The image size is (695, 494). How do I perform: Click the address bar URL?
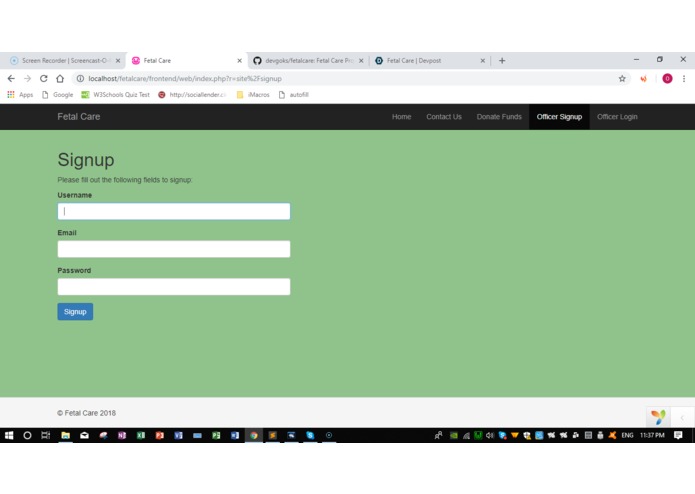(185, 78)
